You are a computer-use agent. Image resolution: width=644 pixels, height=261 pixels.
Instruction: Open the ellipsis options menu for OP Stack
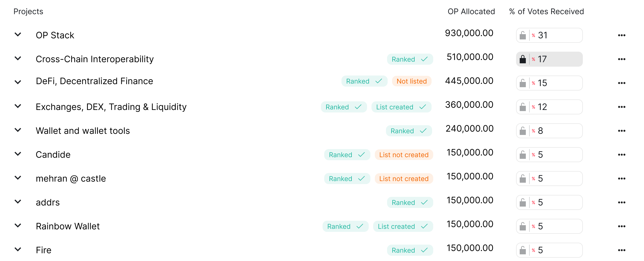pos(622,35)
